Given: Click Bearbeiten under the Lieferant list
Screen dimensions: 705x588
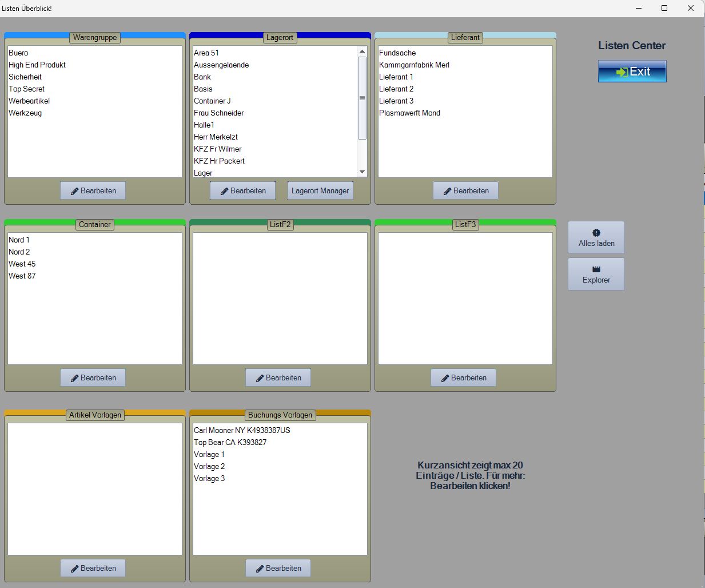Looking at the screenshot, I should tap(465, 190).
